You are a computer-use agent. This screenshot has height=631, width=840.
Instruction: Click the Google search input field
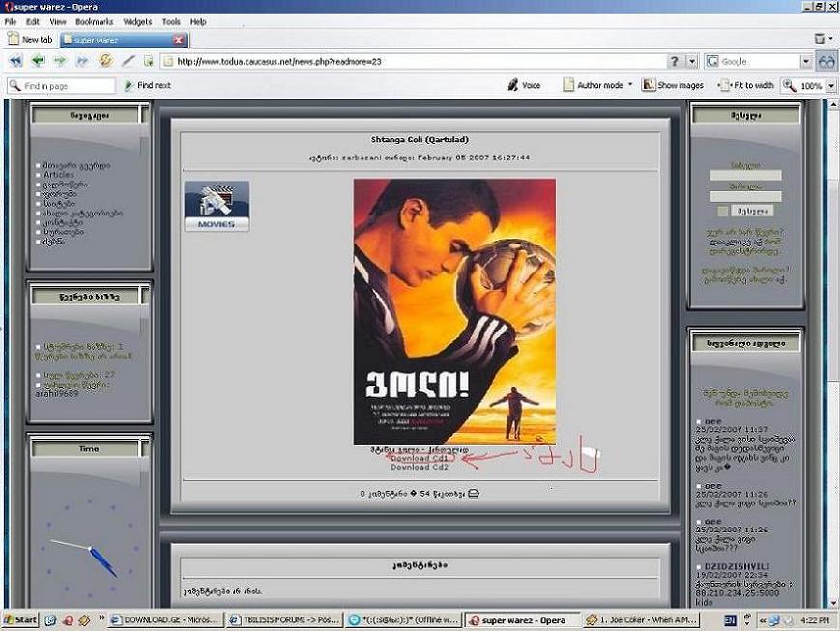point(760,61)
